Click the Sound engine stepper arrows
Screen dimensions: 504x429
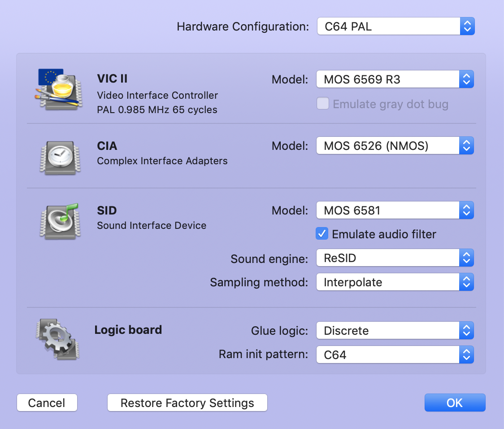(466, 258)
